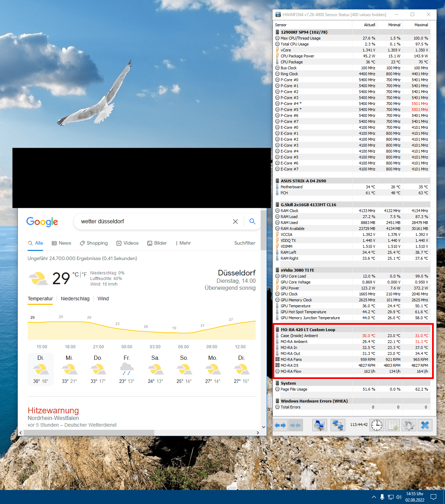Open HWiNFO remote network monitors icon
The image size is (445, 504).
[x=338, y=425]
